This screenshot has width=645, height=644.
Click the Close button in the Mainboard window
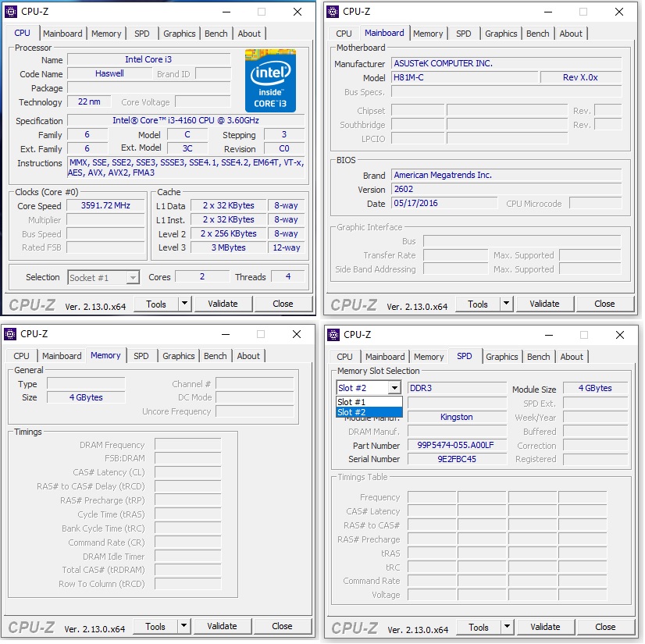coord(604,304)
